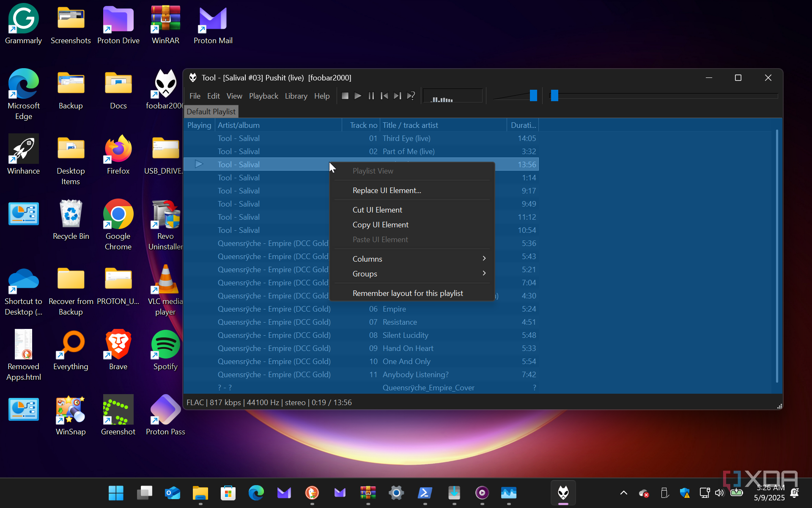Adjust the volume slider in foobar2000
This screenshot has width=812, height=508.
pos(533,96)
